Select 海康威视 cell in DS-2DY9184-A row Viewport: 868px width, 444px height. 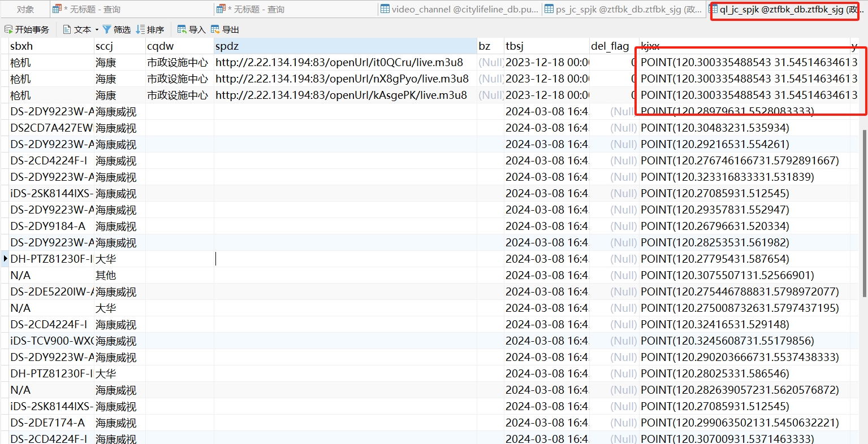tap(120, 226)
